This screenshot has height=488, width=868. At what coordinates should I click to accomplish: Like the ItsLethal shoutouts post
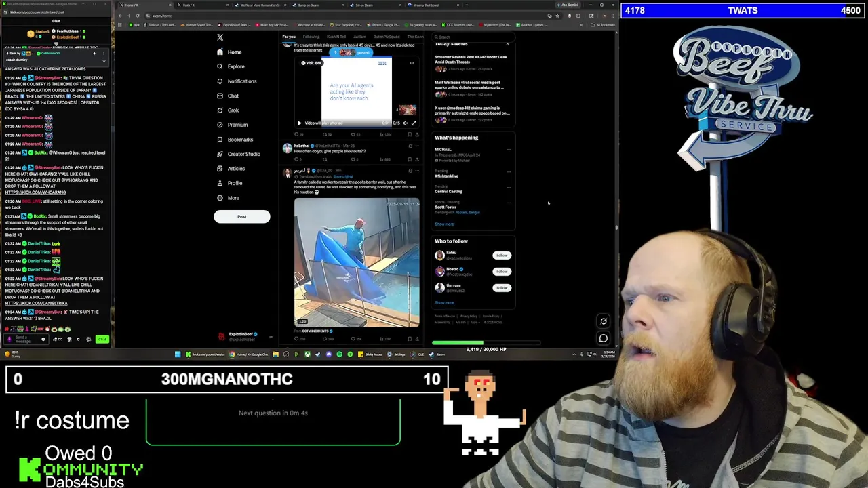click(x=354, y=159)
